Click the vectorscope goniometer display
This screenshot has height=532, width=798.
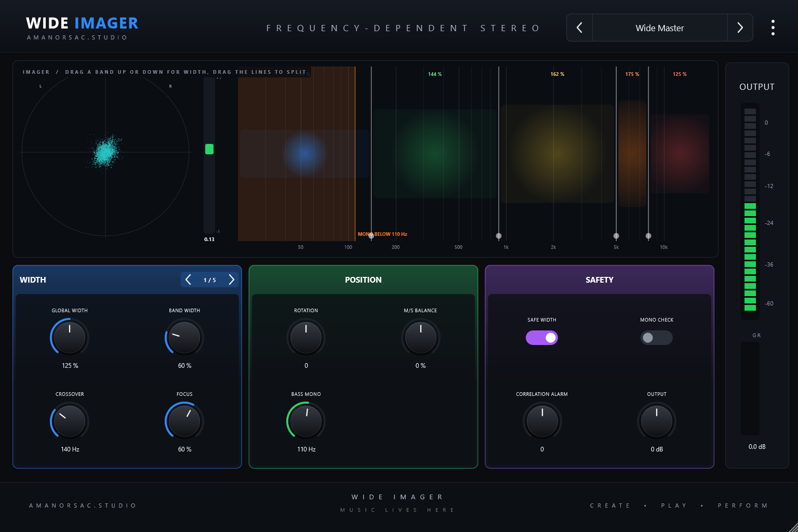tap(105, 152)
